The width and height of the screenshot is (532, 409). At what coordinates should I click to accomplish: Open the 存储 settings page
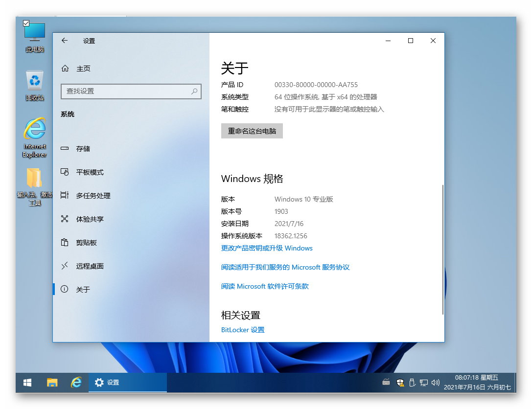(131, 149)
